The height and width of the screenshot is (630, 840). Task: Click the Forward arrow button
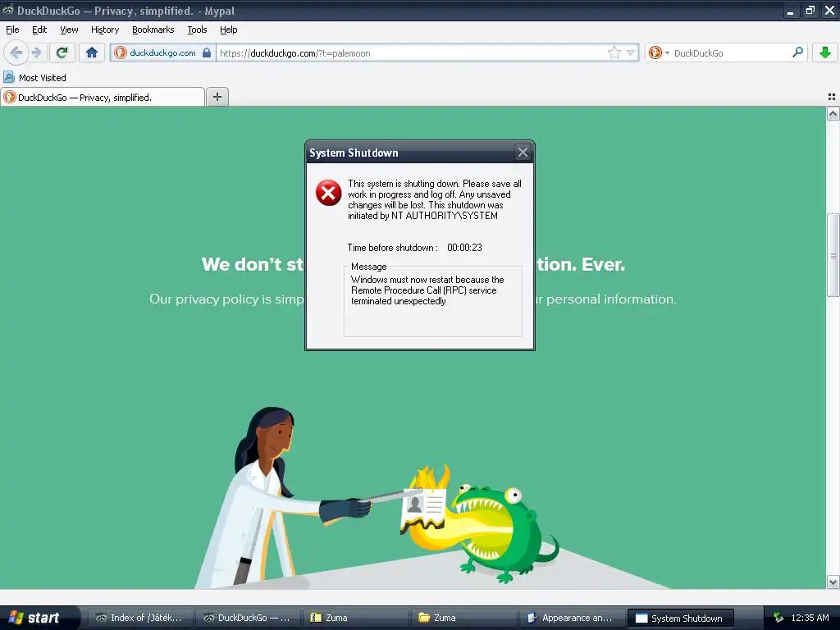36,52
